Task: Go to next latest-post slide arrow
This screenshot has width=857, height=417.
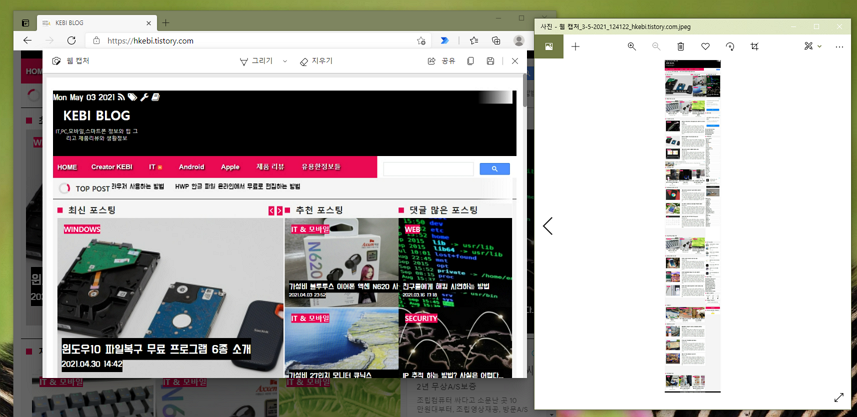Action: point(280,210)
